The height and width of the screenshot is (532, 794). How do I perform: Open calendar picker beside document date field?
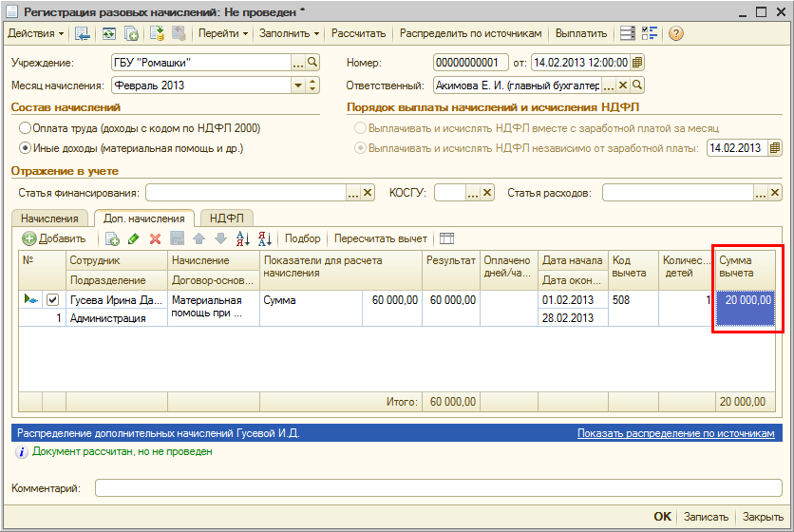[x=637, y=63]
